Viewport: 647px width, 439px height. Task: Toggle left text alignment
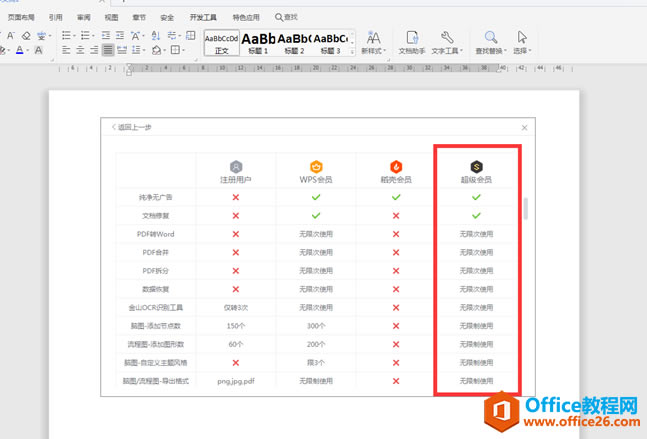(66, 50)
